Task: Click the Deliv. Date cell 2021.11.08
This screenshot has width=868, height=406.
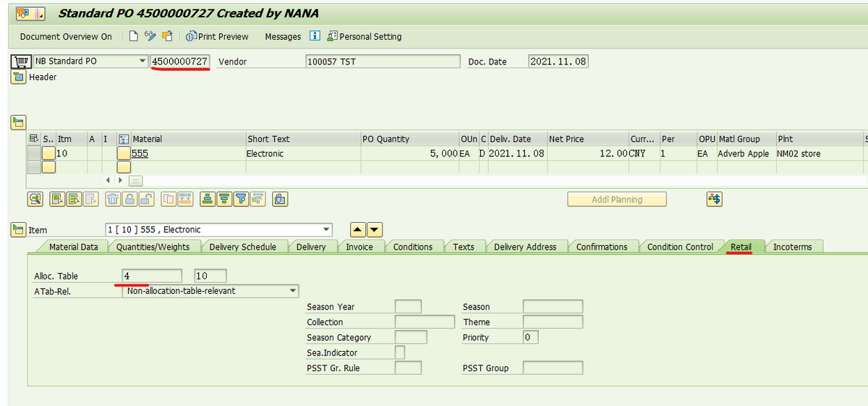Action: tap(516, 153)
